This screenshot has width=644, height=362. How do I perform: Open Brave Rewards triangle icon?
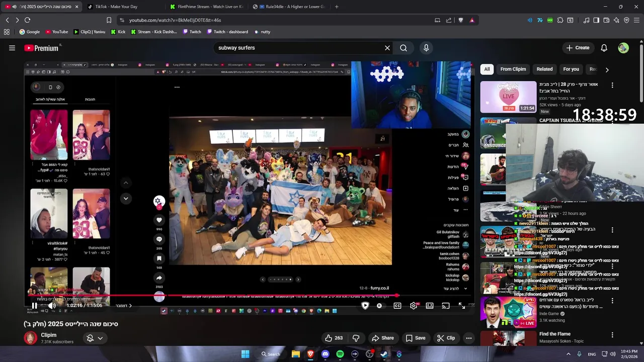[472, 20]
